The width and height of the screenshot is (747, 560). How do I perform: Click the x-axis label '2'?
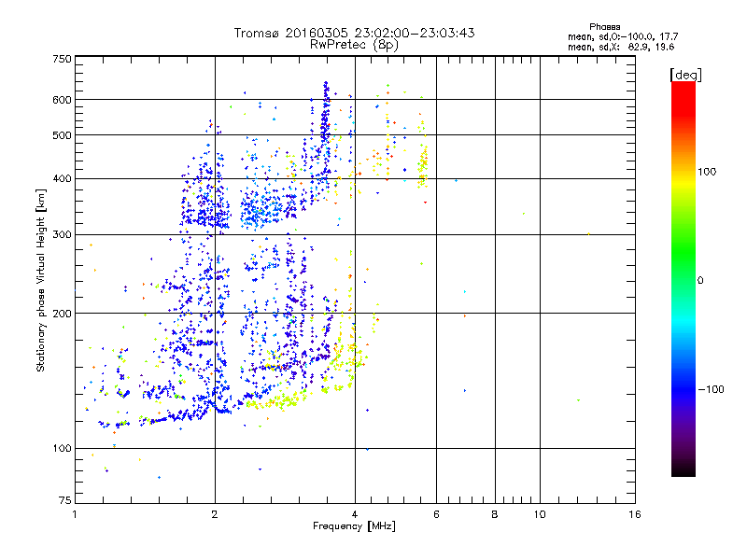point(215,514)
